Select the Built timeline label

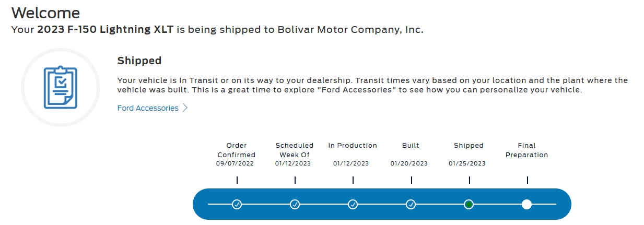pyautogui.click(x=411, y=146)
